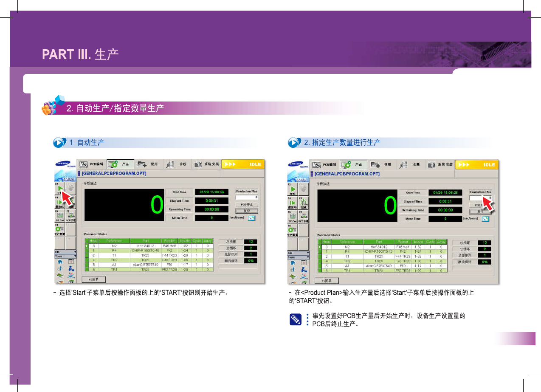Screen dimensions: 541x392
Task: Switch to PCB编辑 tab in screenshot 1
Action: 91,164
